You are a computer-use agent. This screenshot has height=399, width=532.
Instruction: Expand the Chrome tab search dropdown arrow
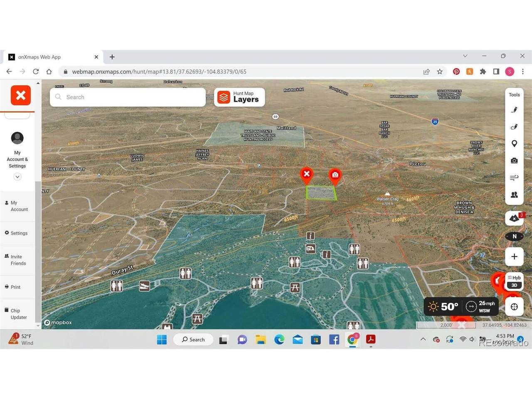pos(465,56)
